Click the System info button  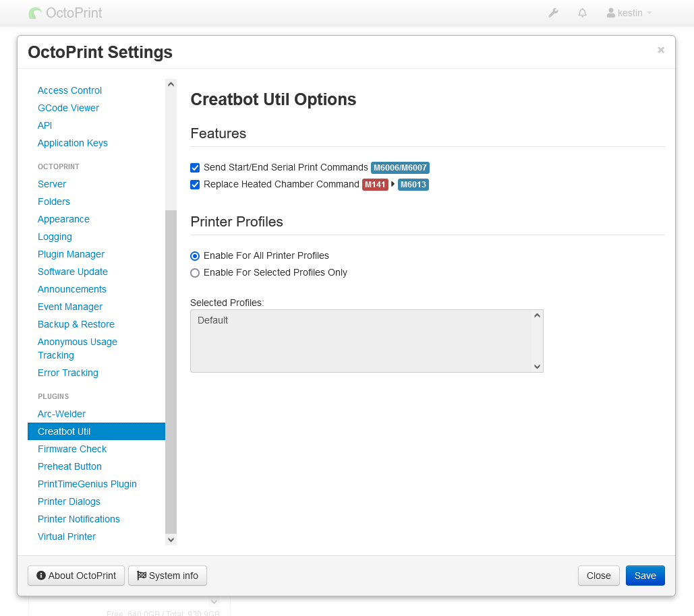(167, 576)
